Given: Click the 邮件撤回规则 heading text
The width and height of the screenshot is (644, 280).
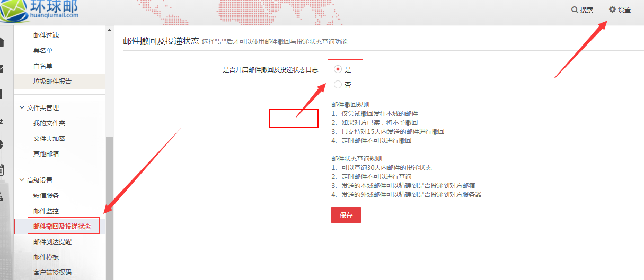Looking at the screenshot, I should (350, 105).
